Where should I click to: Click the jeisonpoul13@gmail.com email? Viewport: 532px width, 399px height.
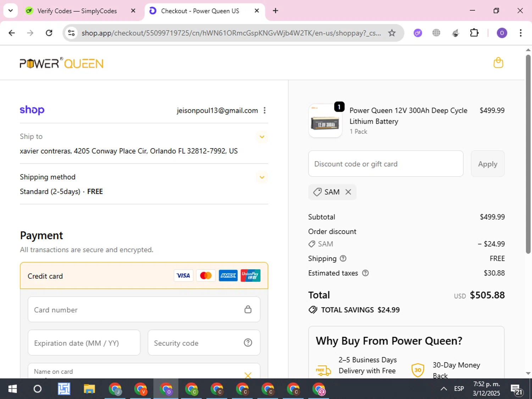pos(217,110)
